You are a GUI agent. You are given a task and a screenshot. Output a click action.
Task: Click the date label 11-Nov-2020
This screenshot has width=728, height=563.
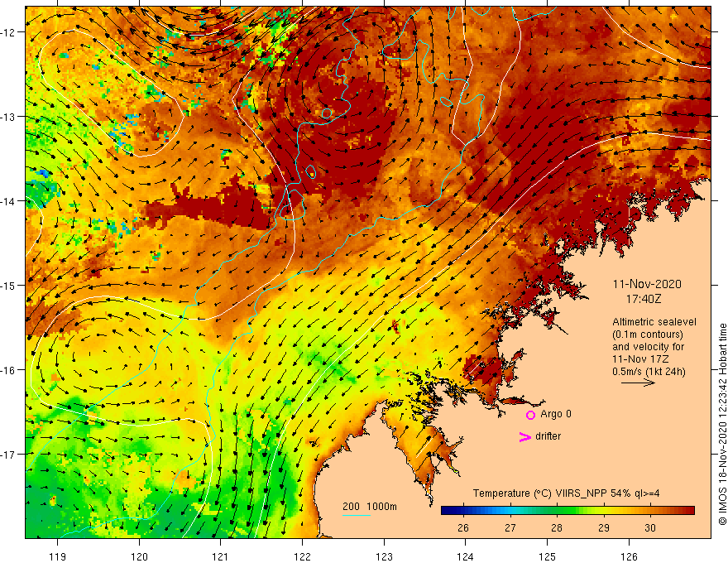tap(647, 284)
